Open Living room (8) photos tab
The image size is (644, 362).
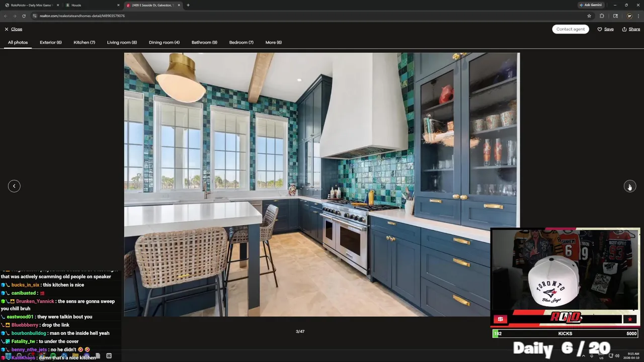coord(122,42)
